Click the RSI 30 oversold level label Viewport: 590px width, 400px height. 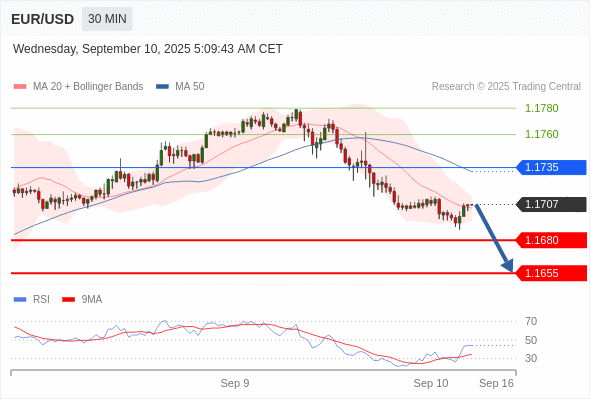click(531, 358)
